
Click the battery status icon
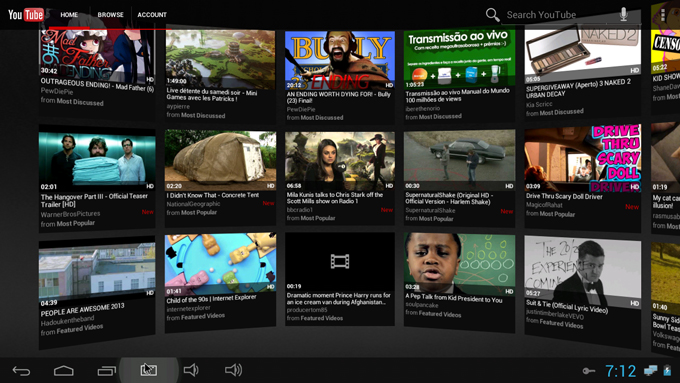(x=667, y=370)
